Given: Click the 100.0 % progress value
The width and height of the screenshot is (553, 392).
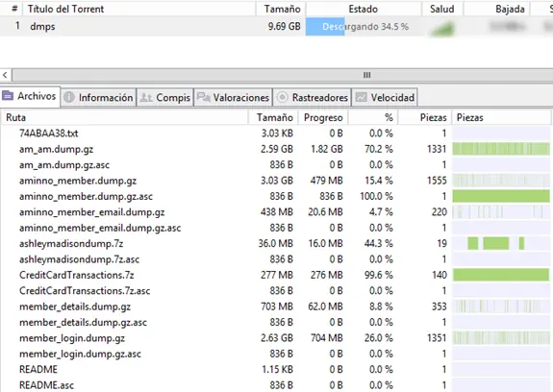Looking at the screenshot, I should coord(376,197).
